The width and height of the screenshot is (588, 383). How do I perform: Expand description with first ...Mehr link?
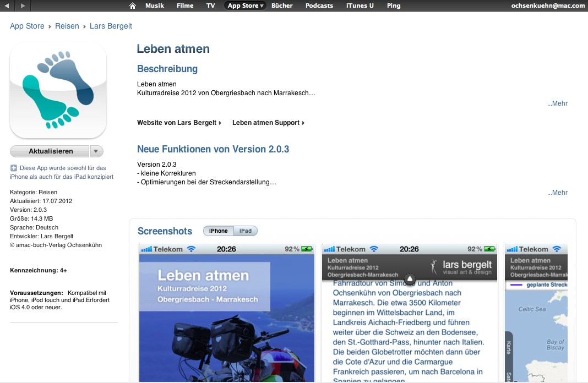pyautogui.click(x=557, y=103)
